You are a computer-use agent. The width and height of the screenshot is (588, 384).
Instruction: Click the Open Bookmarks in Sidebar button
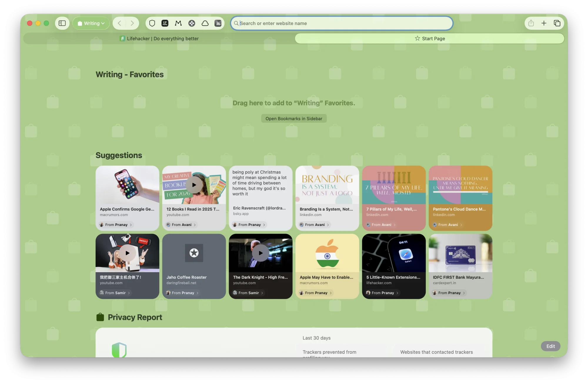coord(294,118)
